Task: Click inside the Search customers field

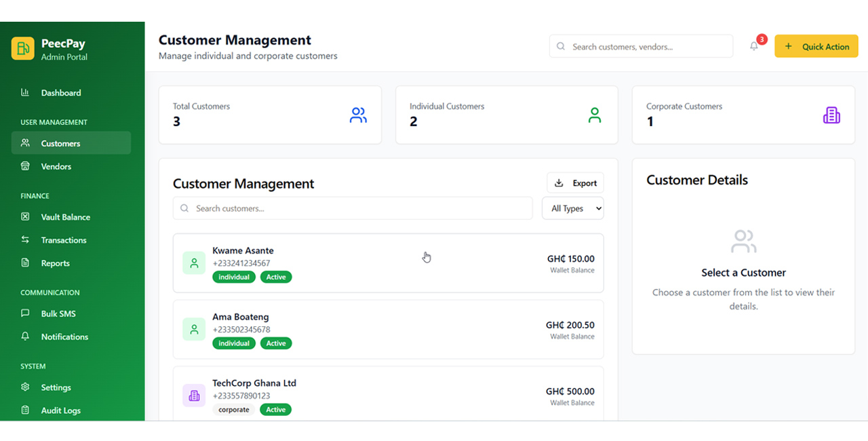Action: (353, 208)
